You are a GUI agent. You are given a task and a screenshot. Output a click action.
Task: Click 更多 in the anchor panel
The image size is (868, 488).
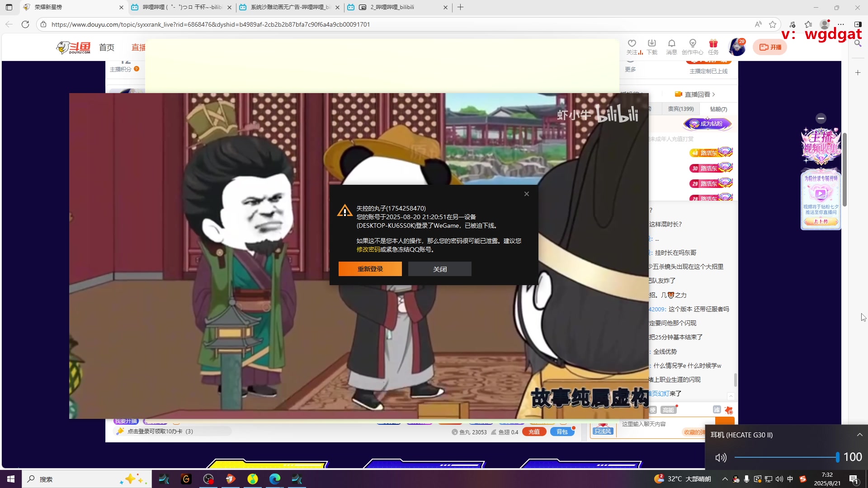coord(630,69)
